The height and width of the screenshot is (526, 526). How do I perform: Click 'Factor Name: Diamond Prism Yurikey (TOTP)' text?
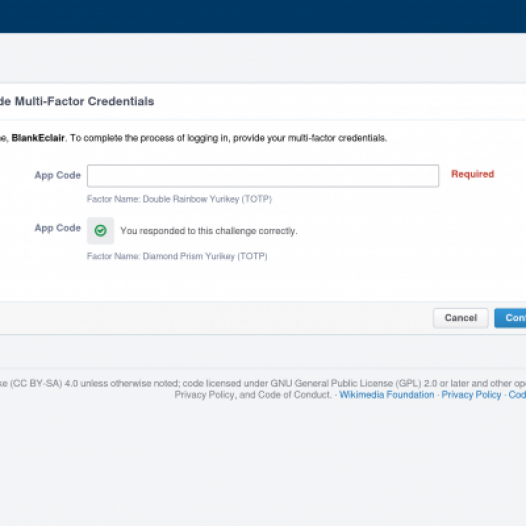click(177, 256)
